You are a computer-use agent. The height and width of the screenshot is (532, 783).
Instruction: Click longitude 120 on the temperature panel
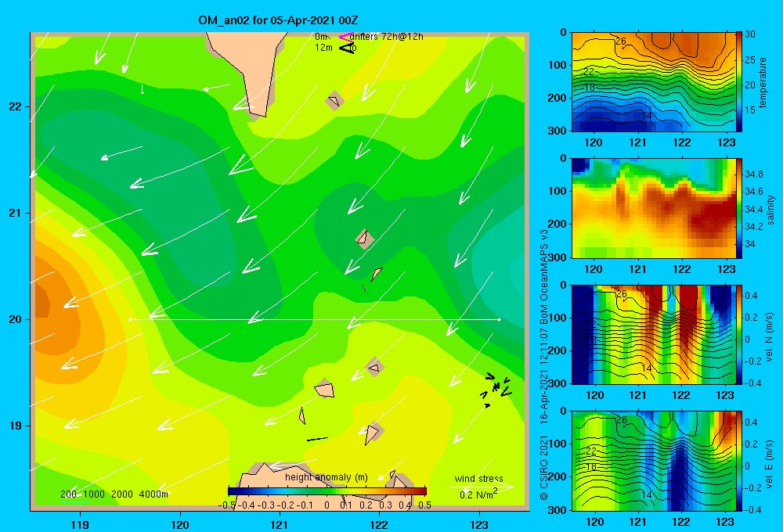point(594,142)
